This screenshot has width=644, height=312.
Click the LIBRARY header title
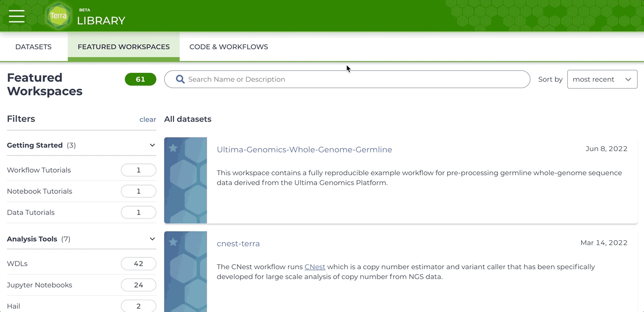point(101,21)
